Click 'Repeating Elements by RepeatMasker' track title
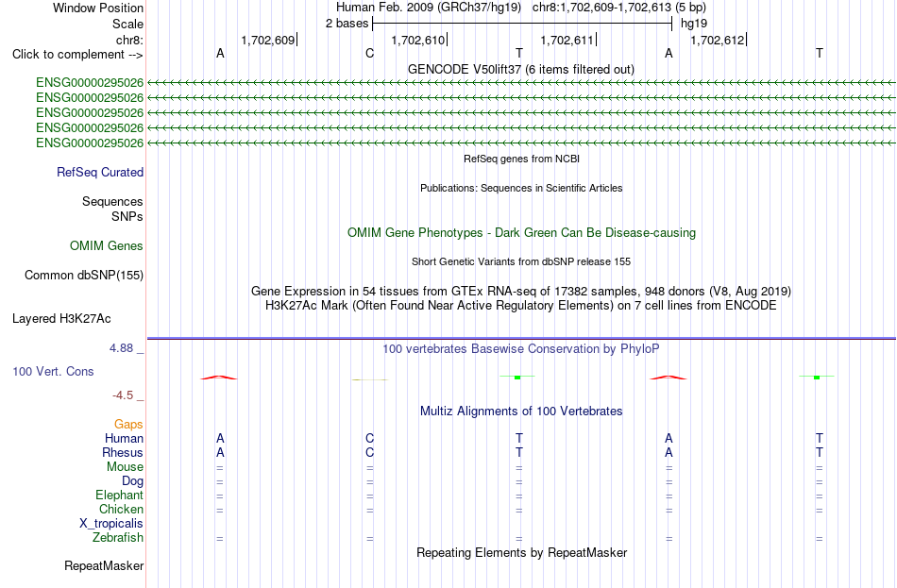This screenshot has width=897, height=588. coord(521,552)
